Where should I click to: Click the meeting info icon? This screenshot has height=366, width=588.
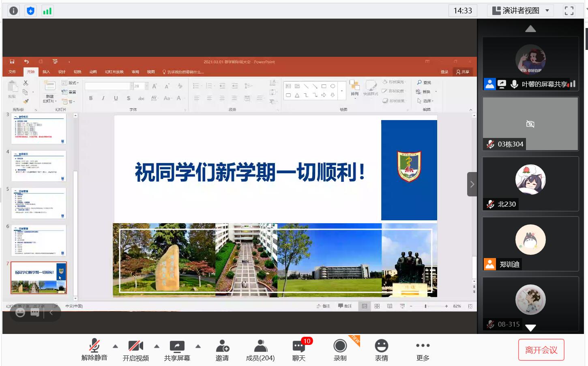point(13,11)
